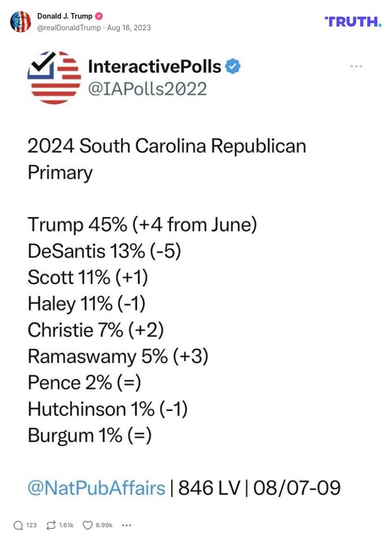Open the ellipsis menu below the like count

point(127,525)
